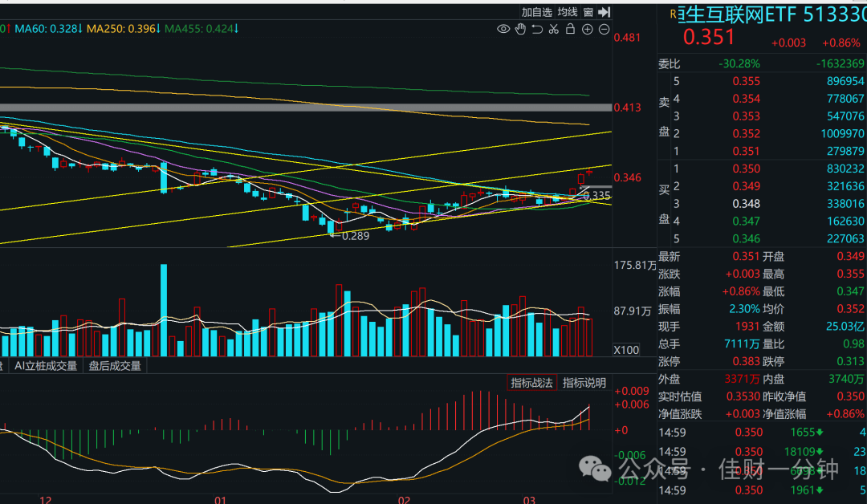Click the 0.335 price label on chart
Viewport: 867px width, 504px height.
pyautogui.click(x=597, y=196)
